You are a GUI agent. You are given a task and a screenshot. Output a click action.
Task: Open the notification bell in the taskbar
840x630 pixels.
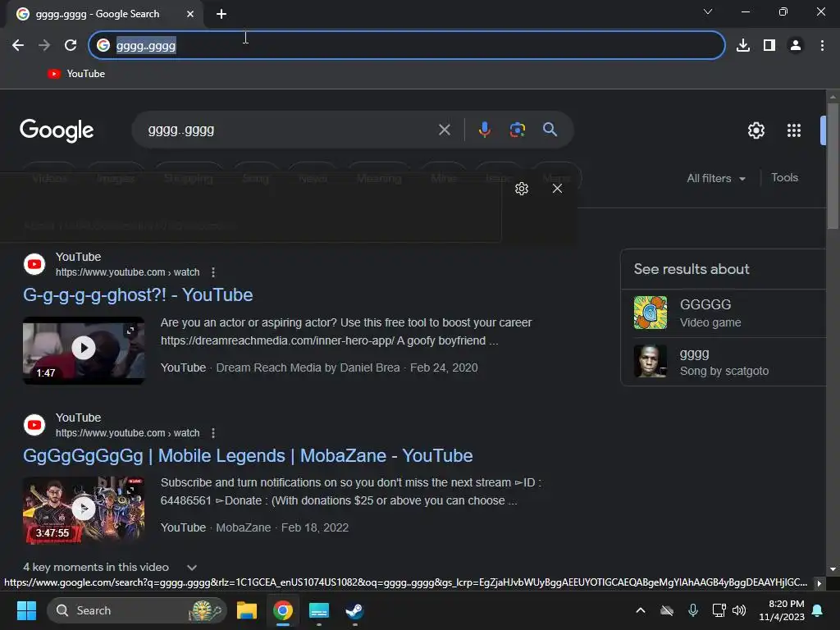[x=818, y=610]
